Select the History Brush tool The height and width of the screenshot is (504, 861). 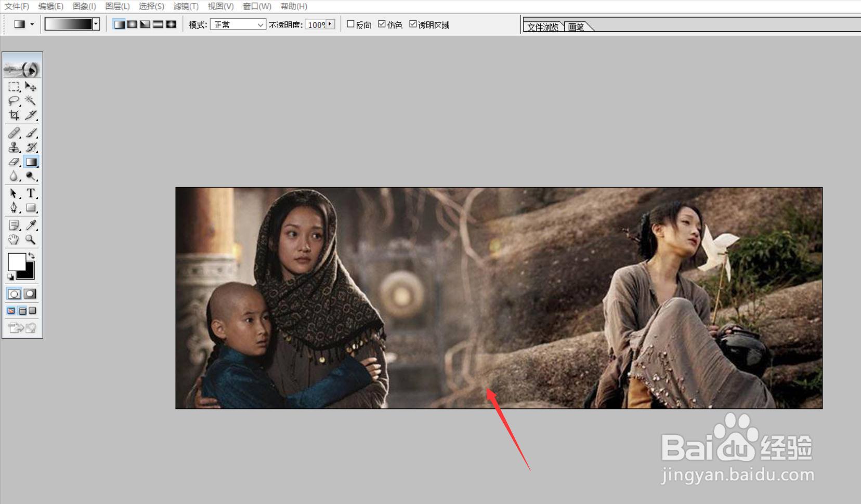(x=31, y=148)
